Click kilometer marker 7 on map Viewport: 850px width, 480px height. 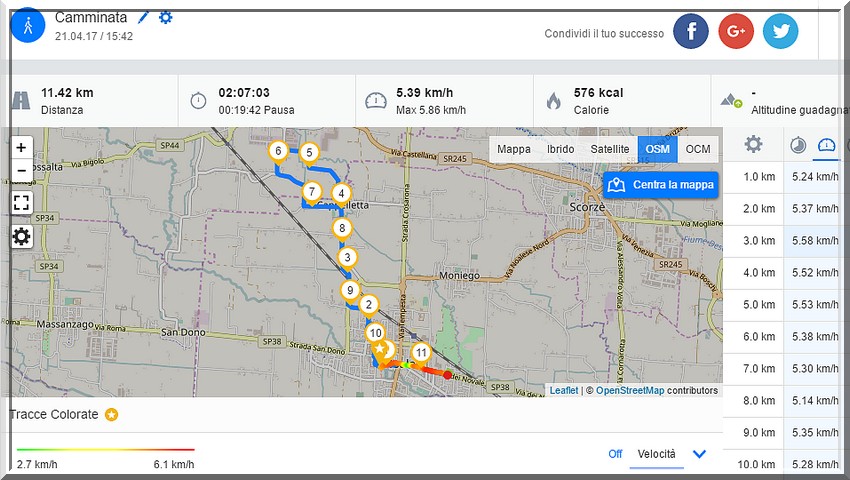(312, 193)
